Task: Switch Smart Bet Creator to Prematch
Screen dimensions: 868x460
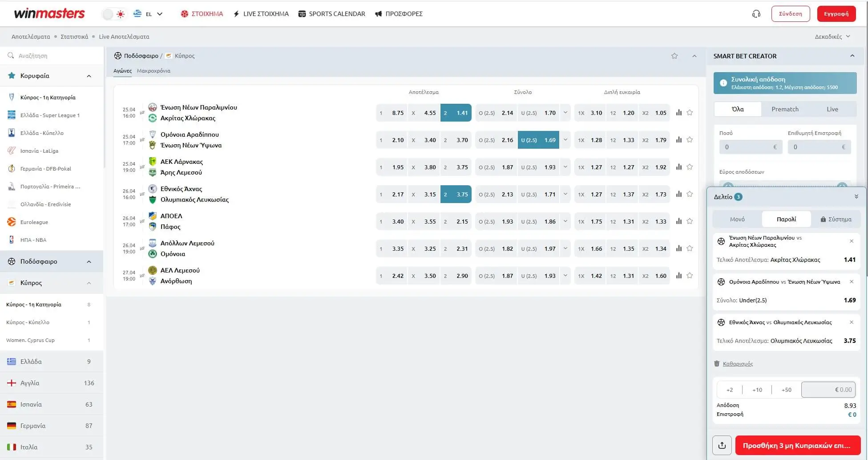Action: click(x=785, y=109)
